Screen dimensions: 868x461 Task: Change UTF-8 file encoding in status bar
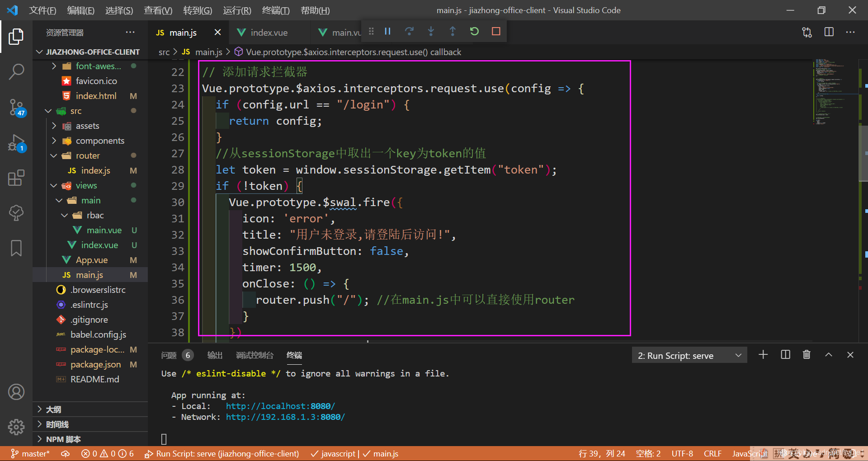[682, 453]
